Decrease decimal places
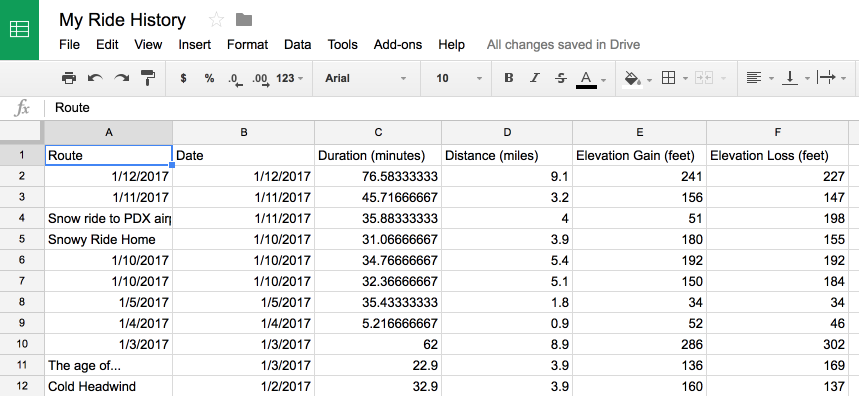Image resolution: width=859 pixels, height=396 pixels. coord(236,79)
